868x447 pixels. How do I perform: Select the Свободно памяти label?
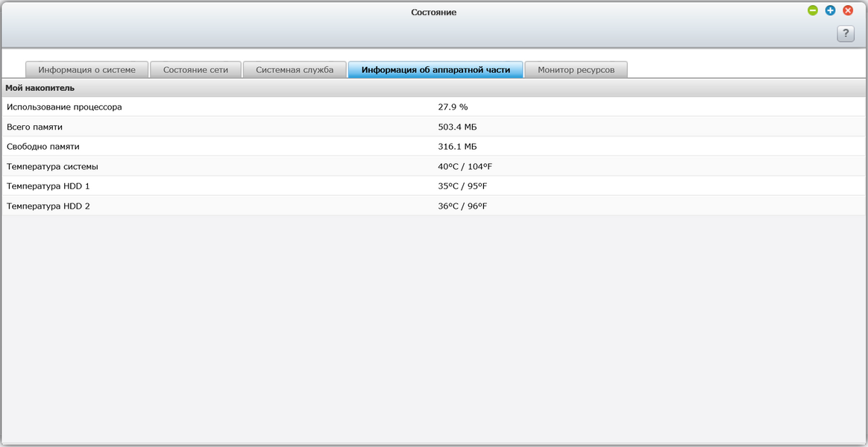[x=43, y=147]
